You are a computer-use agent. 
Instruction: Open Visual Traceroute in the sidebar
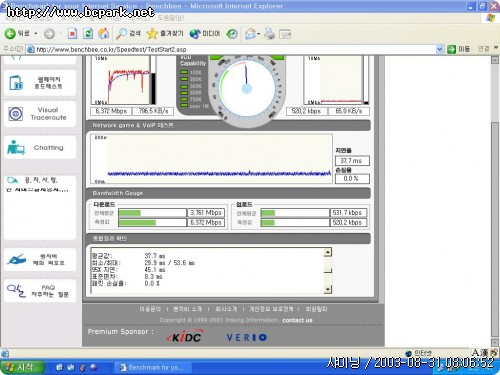point(40,114)
